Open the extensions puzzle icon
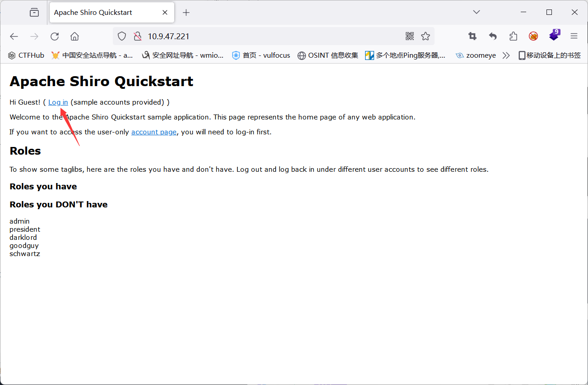 click(513, 36)
